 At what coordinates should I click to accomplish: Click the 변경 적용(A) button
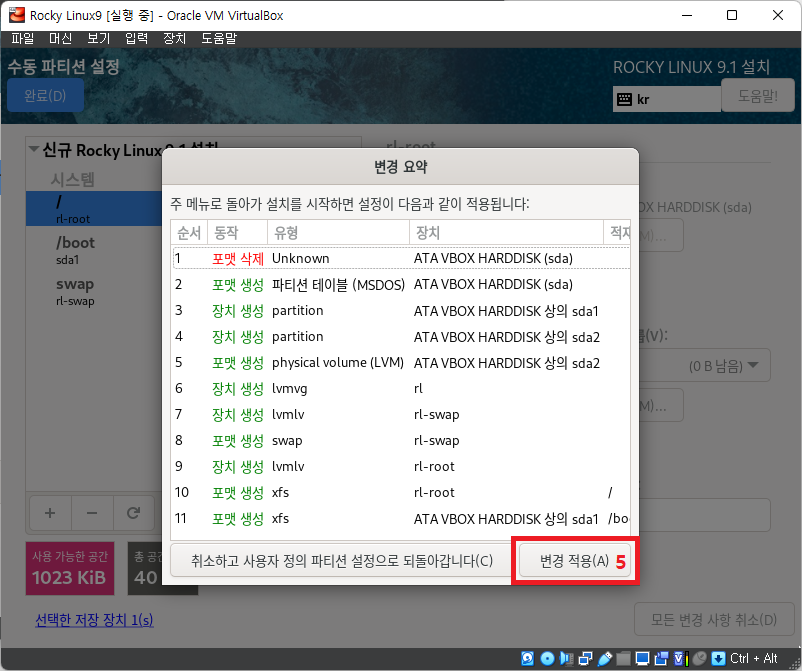tap(574, 561)
